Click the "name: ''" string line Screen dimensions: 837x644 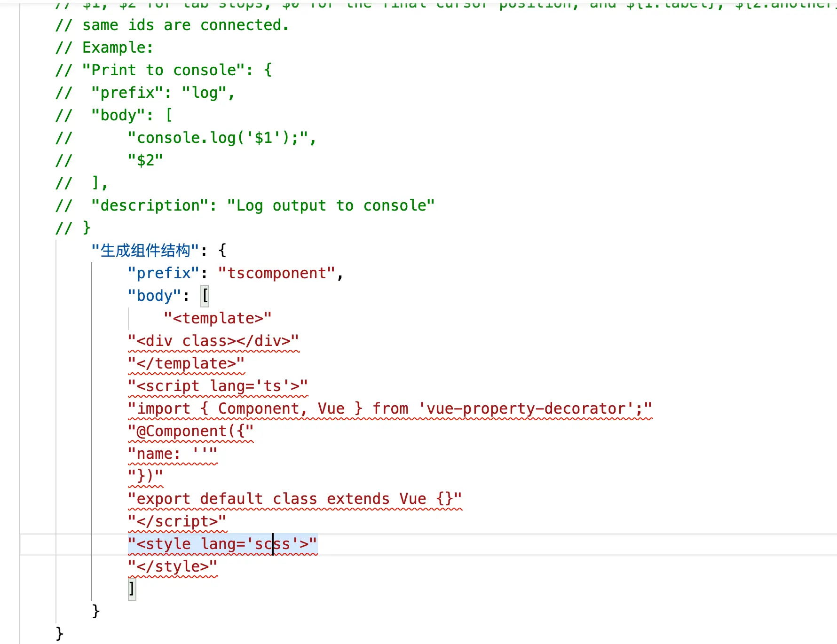173,454
